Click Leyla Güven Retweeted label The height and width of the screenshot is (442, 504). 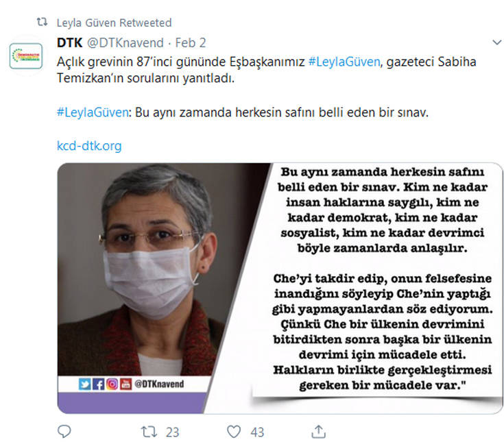pyautogui.click(x=114, y=23)
